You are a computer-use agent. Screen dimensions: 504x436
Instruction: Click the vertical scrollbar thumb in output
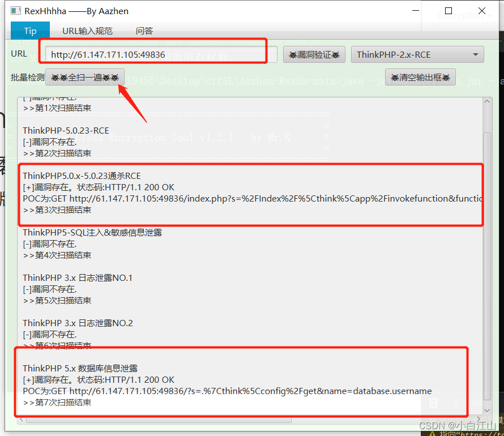(487, 267)
